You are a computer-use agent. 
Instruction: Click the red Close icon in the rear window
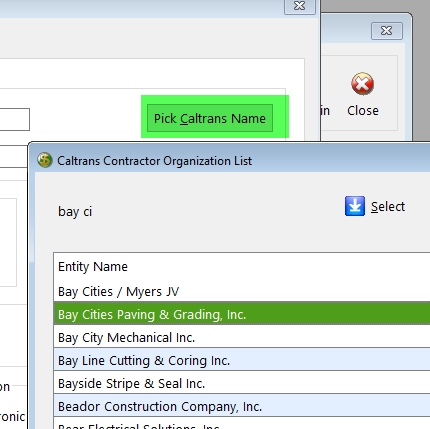(362, 84)
